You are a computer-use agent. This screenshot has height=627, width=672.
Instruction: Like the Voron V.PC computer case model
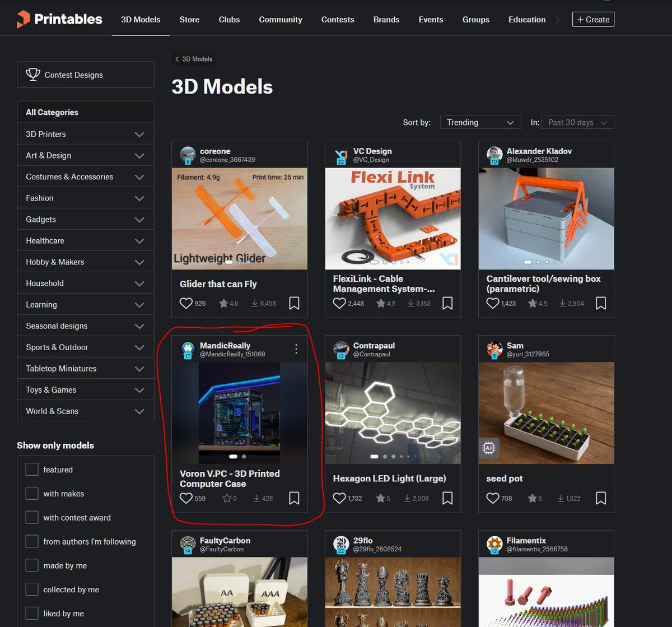[186, 498]
